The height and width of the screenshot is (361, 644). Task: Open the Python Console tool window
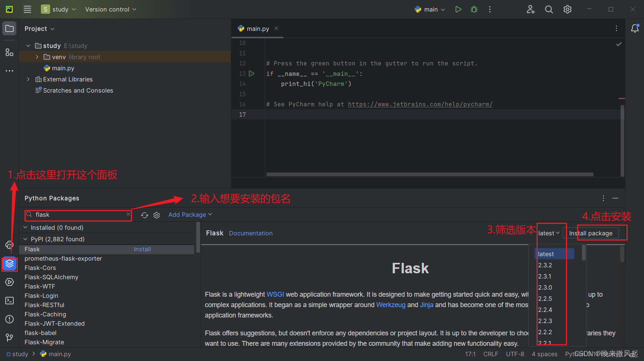[10, 245]
